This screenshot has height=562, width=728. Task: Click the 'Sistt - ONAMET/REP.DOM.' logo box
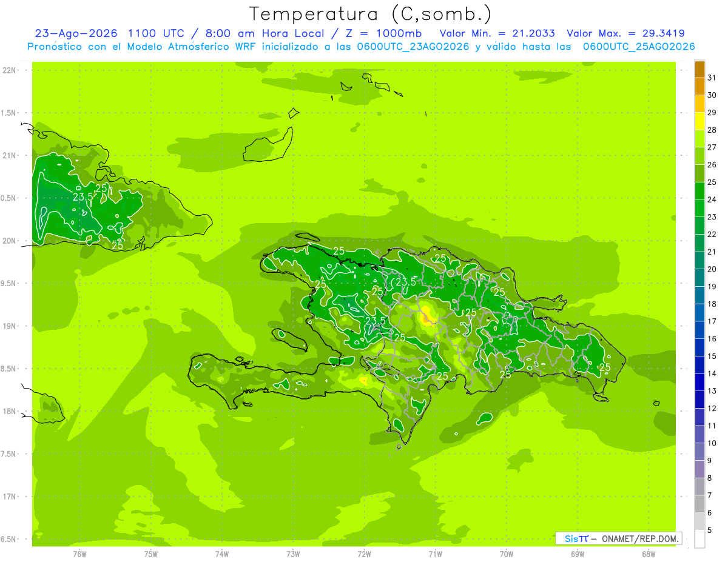(x=618, y=538)
